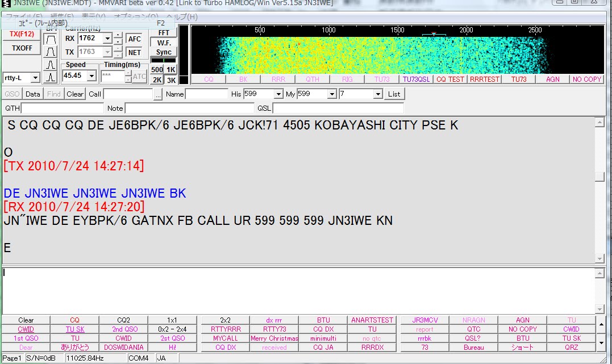Click Clear button beside Find

pyautogui.click(x=75, y=94)
